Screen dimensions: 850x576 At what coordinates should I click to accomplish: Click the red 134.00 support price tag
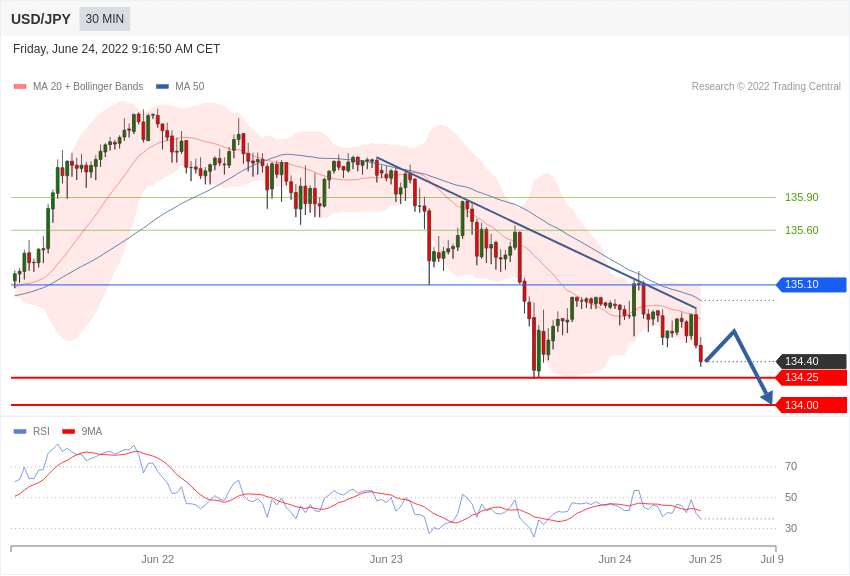point(812,405)
